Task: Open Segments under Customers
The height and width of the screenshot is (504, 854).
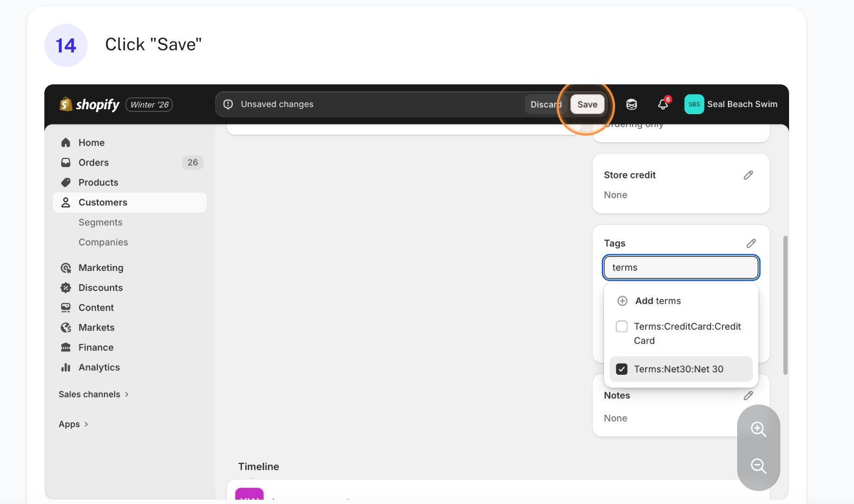Action: [100, 222]
